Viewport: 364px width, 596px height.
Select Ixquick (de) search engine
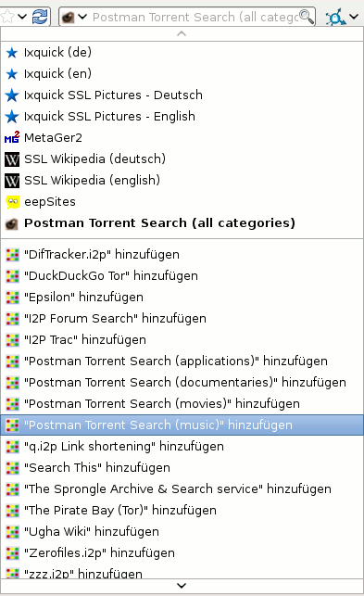182,53
